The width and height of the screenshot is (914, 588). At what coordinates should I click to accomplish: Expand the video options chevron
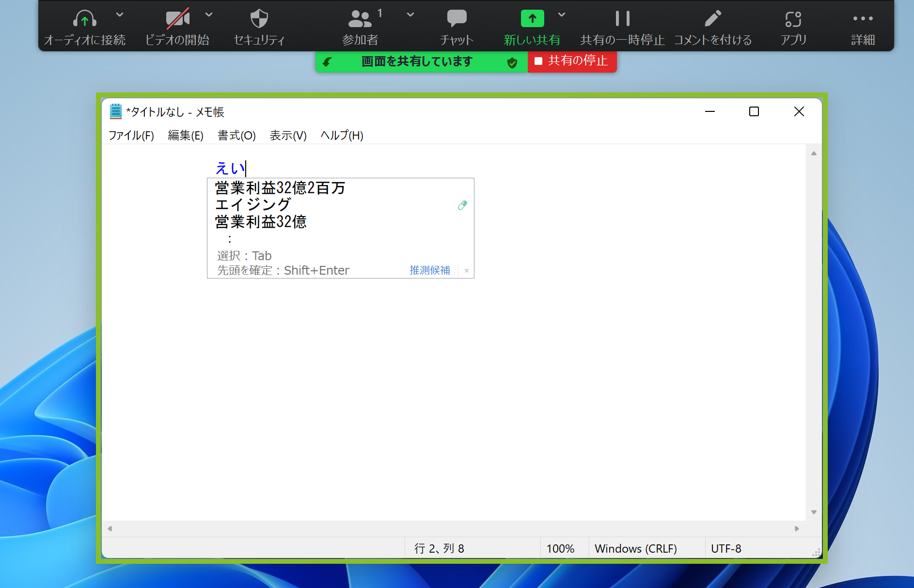pos(209,15)
